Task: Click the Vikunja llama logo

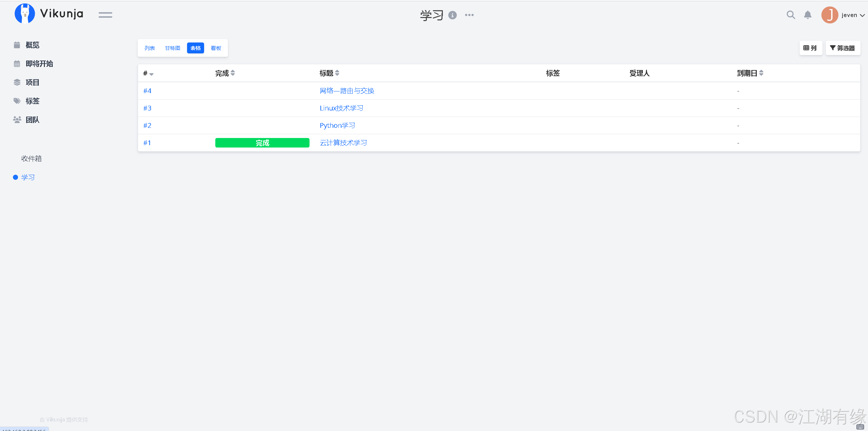Action: point(24,14)
